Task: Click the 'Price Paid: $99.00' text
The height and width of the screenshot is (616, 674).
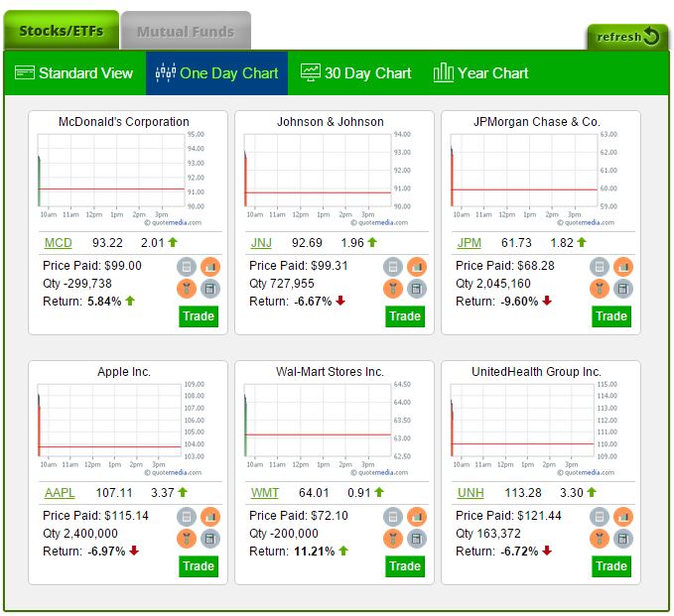Action: (92, 266)
